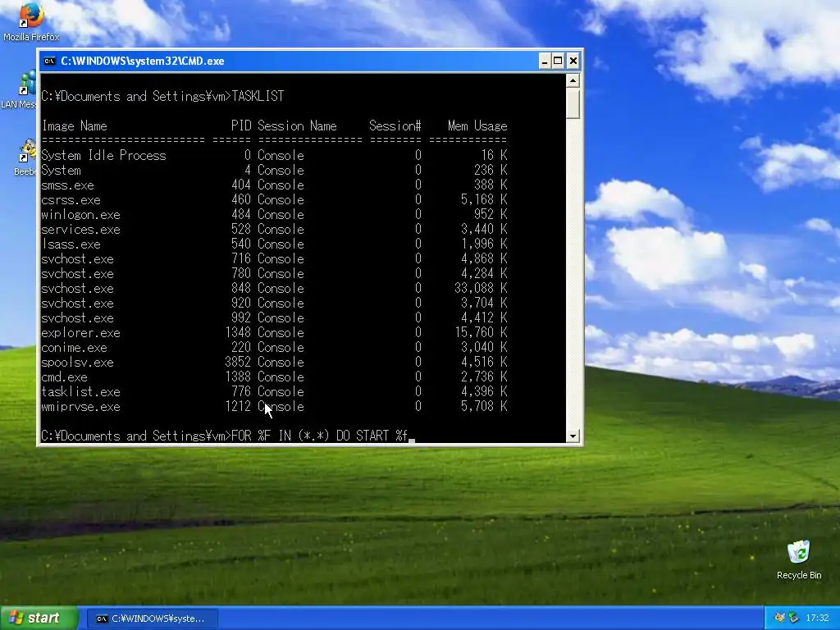The image size is (840, 630).
Task: Click 'spoolsv.exe' in the task list
Action: click(x=78, y=362)
